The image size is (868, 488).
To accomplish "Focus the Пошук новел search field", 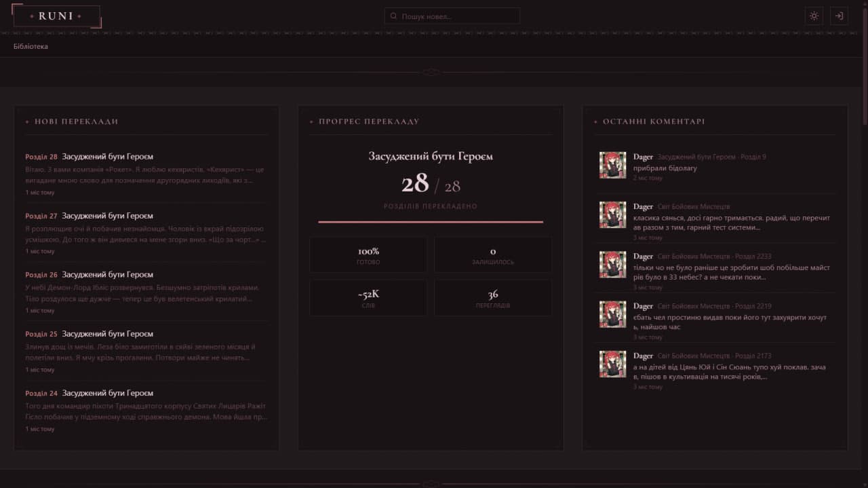I will pos(452,16).
